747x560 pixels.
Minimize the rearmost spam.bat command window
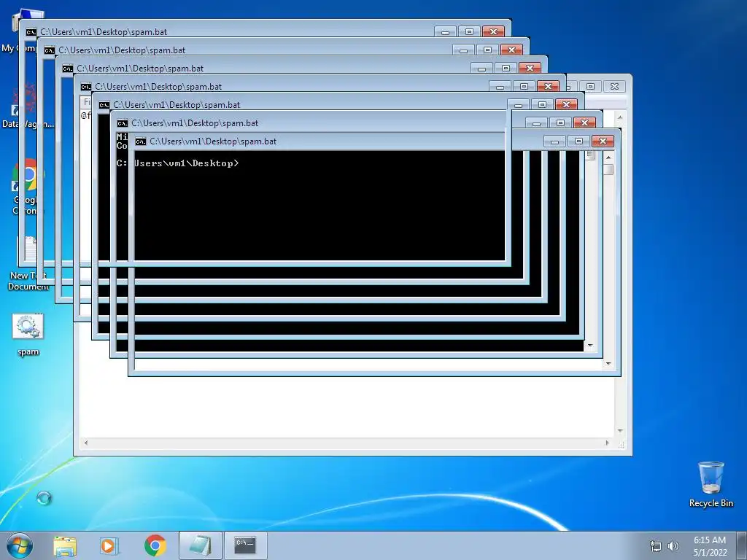pyautogui.click(x=445, y=32)
